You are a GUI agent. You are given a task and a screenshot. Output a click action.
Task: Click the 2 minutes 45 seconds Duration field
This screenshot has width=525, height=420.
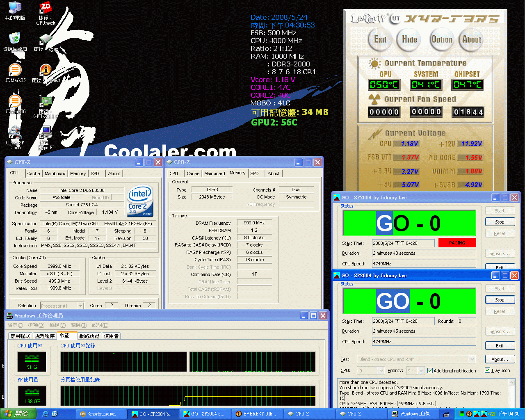pyautogui.click(x=424, y=331)
